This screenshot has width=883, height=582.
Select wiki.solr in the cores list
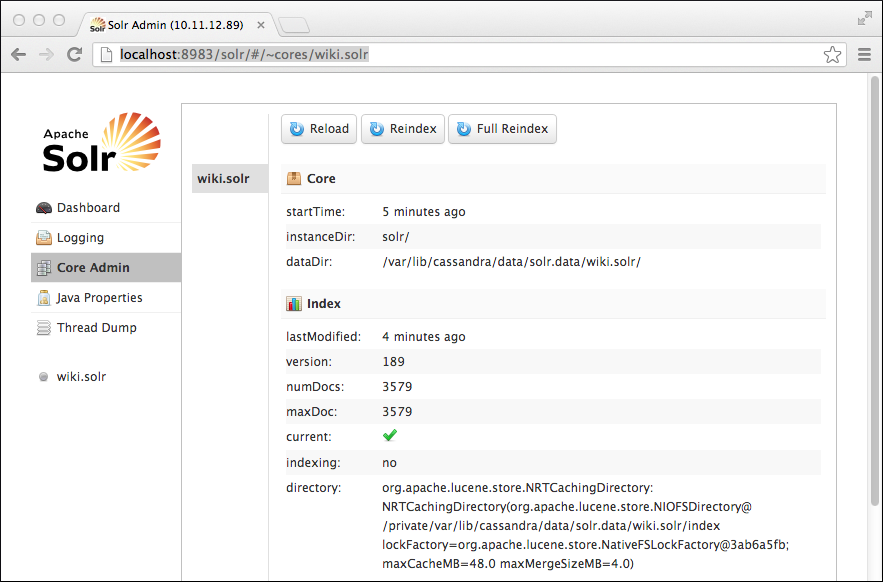click(x=224, y=179)
